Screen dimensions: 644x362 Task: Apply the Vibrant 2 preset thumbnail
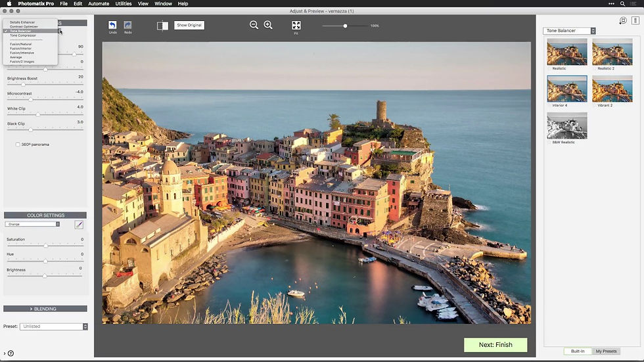[x=612, y=89]
